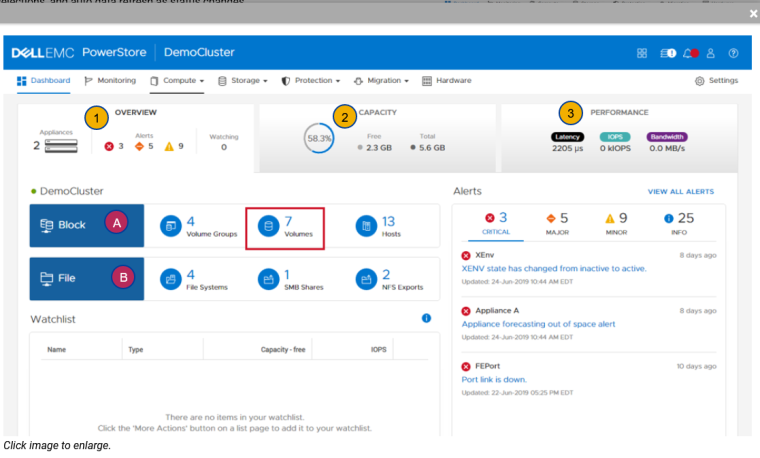
Task: Open the Monitoring menu item
Action: (x=110, y=81)
